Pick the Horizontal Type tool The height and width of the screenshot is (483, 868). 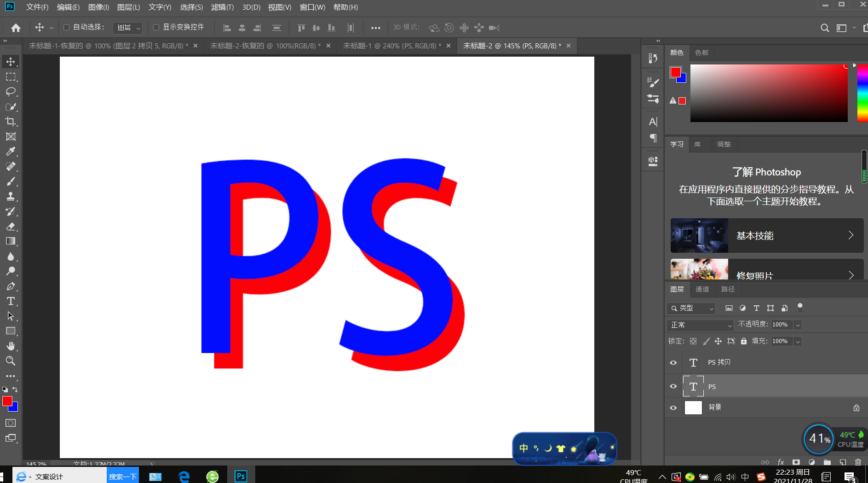click(x=11, y=302)
